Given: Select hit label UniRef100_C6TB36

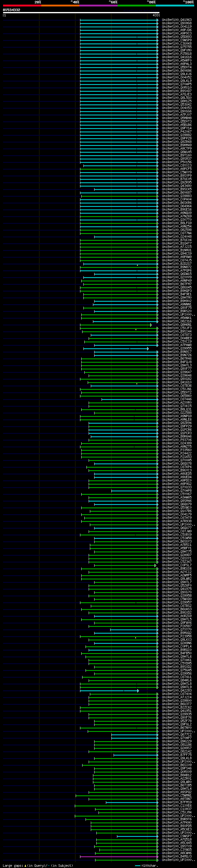Looking at the screenshot, I should pyautogui.click(x=177, y=386).
